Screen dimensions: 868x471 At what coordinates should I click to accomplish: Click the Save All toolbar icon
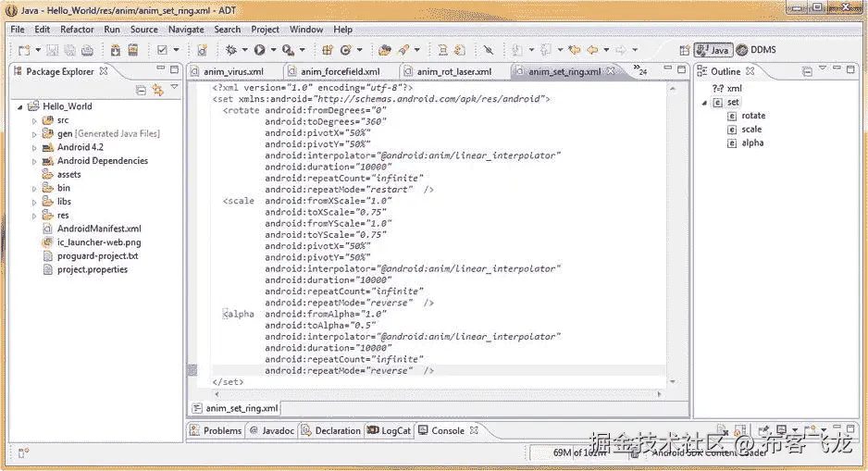click(x=69, y=50)
